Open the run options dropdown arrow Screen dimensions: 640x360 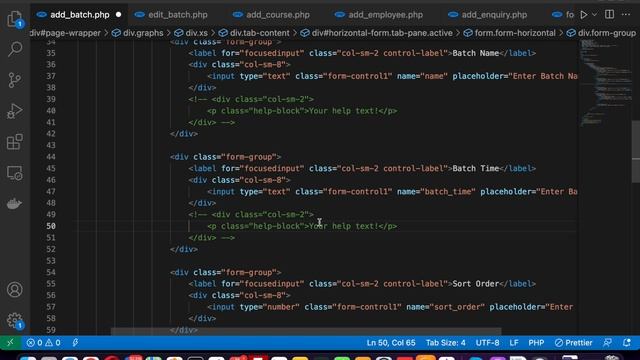click(594, 15)
